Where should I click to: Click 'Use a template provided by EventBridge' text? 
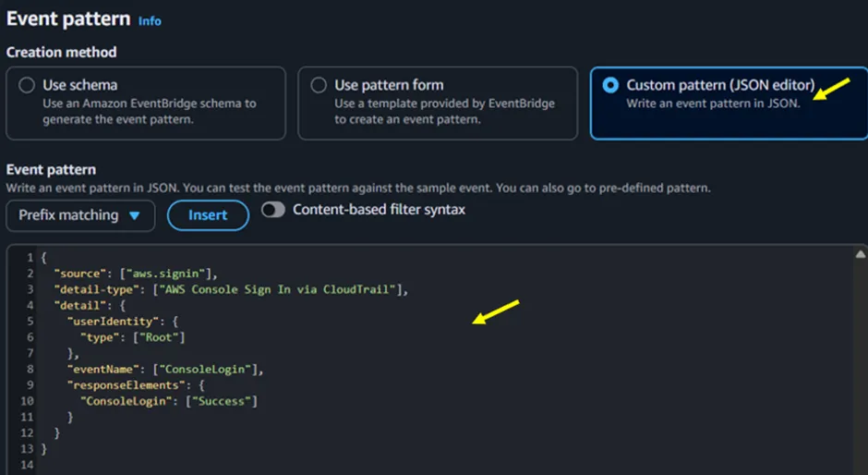coord(444,112)
